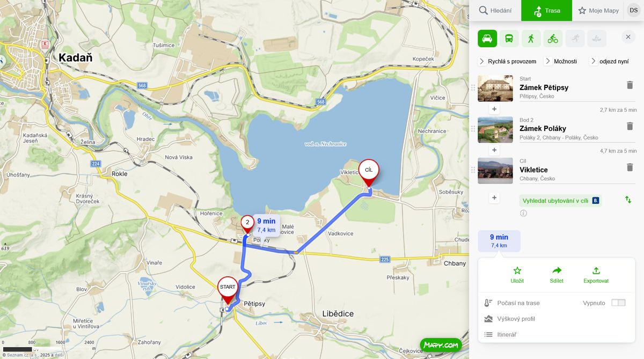Open the Zámek Poláky thumbnail photo
644x359 pixels.
coord(495,130)
